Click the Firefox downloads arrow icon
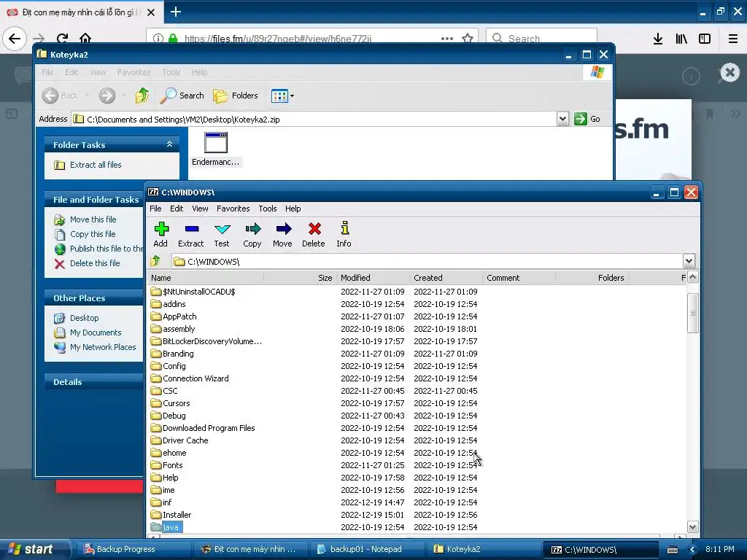747x560 pixels. tap(658, 39)
